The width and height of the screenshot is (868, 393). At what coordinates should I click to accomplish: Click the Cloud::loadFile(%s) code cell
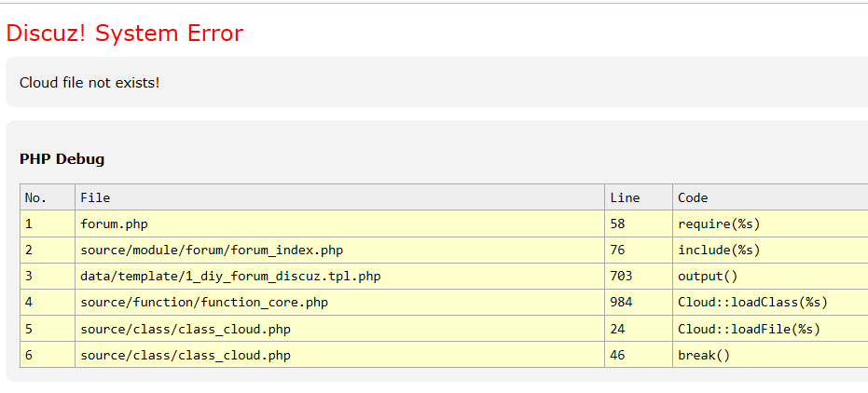coord(749,329)
